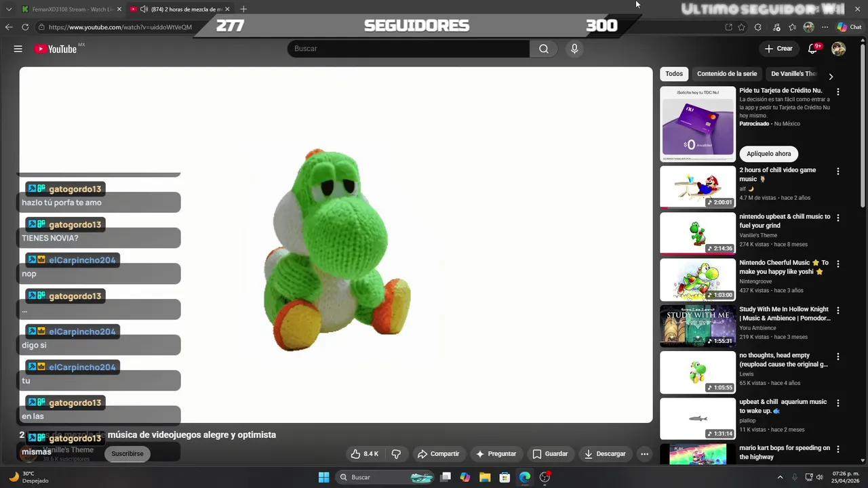868x488 pixels.
Task: Open options for no thoughts head empty video
Action: click(x=838, y=357)
